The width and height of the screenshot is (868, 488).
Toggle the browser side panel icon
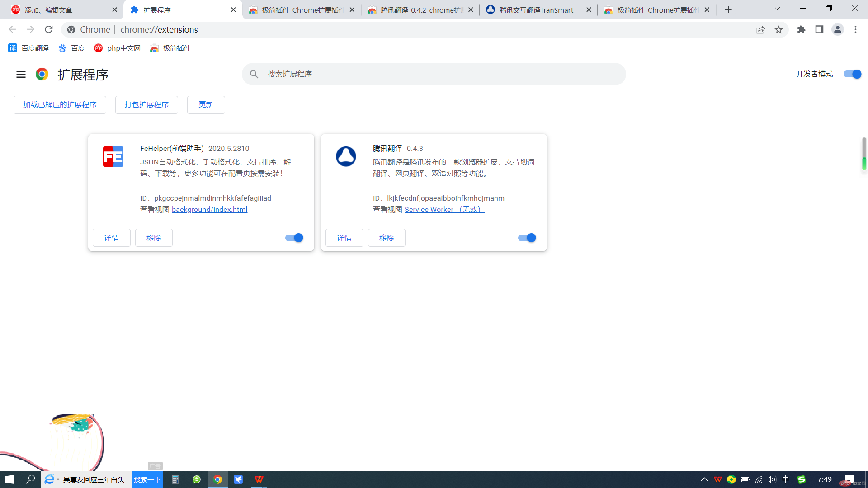[x=819, y=29]
